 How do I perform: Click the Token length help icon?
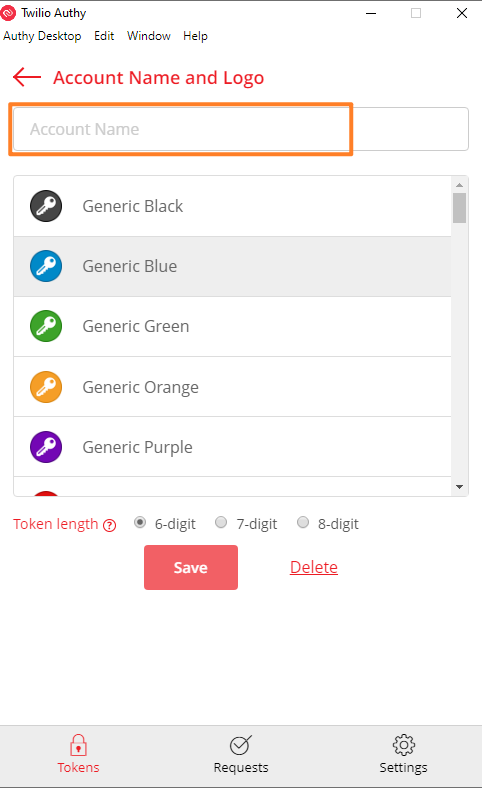pyautogui.click(x=110, y=526)
